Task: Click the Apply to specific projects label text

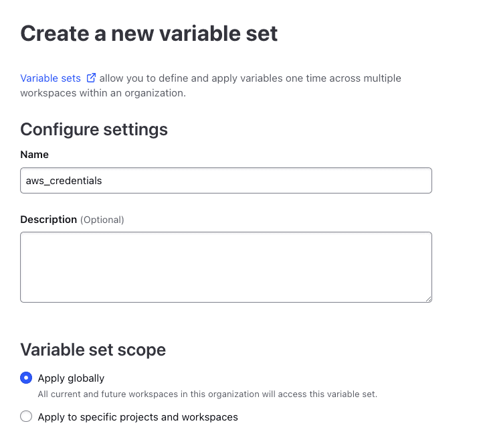Action: click(138, 417)
